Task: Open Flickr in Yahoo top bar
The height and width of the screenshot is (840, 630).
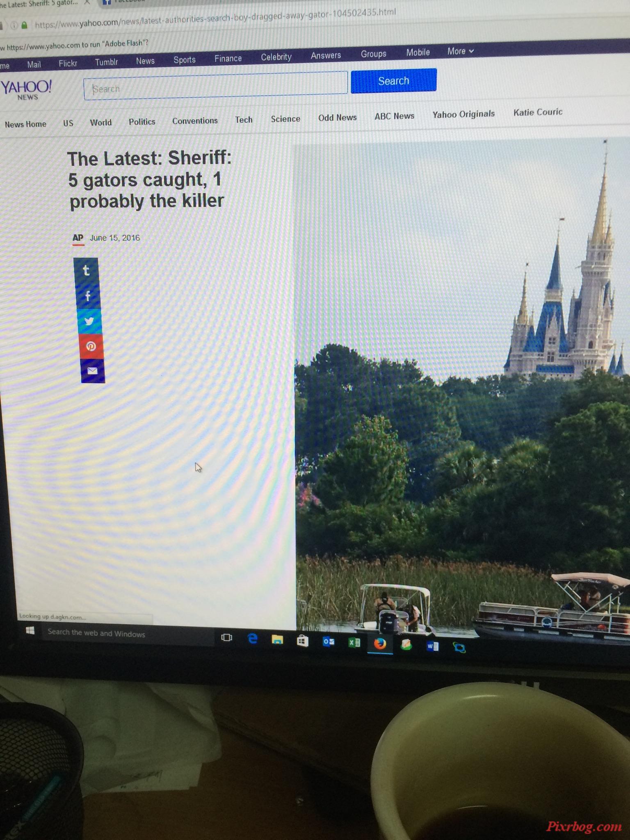Action: [x=68, y=63]
